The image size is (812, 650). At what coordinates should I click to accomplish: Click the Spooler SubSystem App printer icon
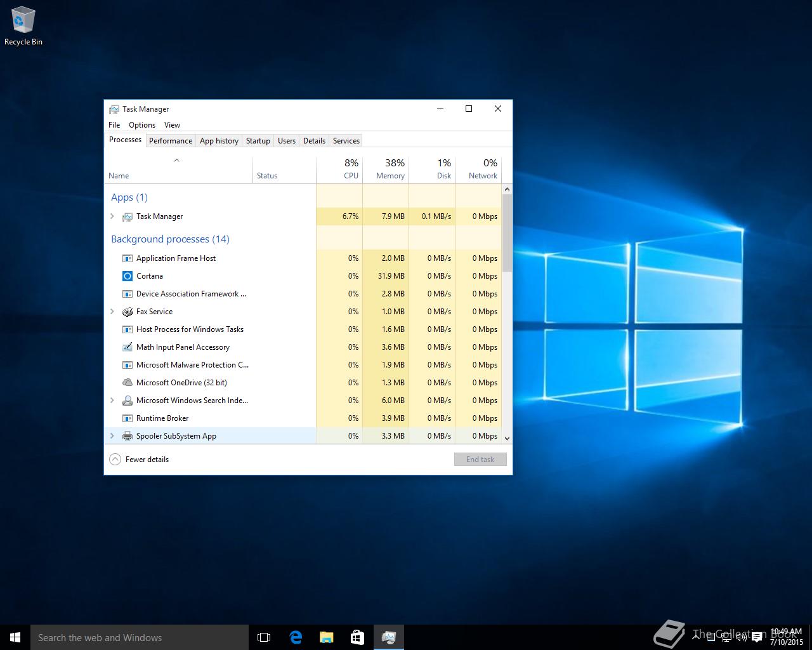(x=128, y=436)
